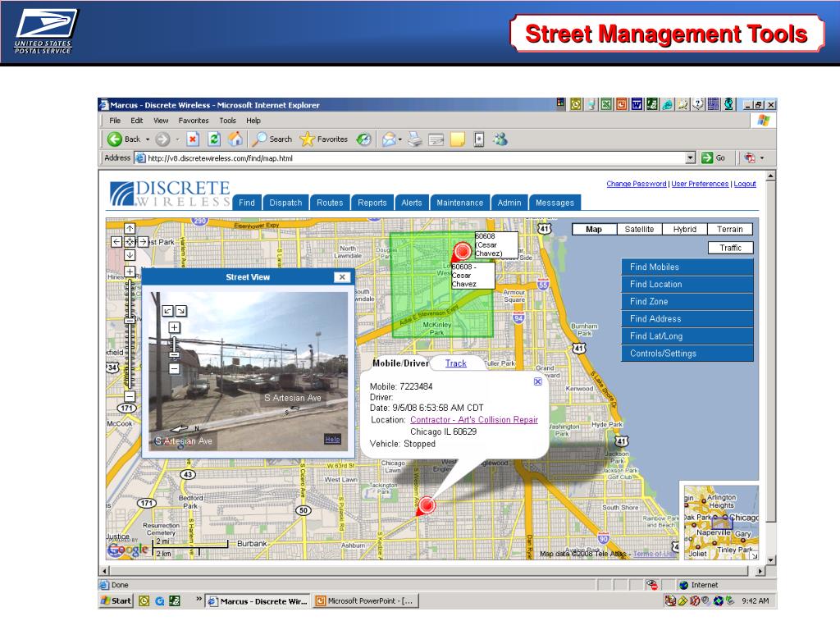This screenshot has height=630, width=840.
Task: Switch to Microsoft PowerPoint taskbar button
Action: (x=366, y=601)
